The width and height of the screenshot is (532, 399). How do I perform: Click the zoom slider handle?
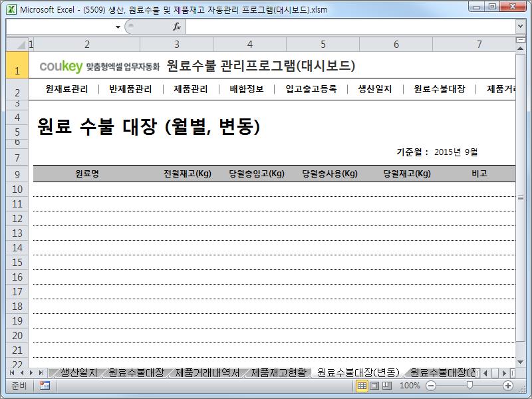click(469, 385)
